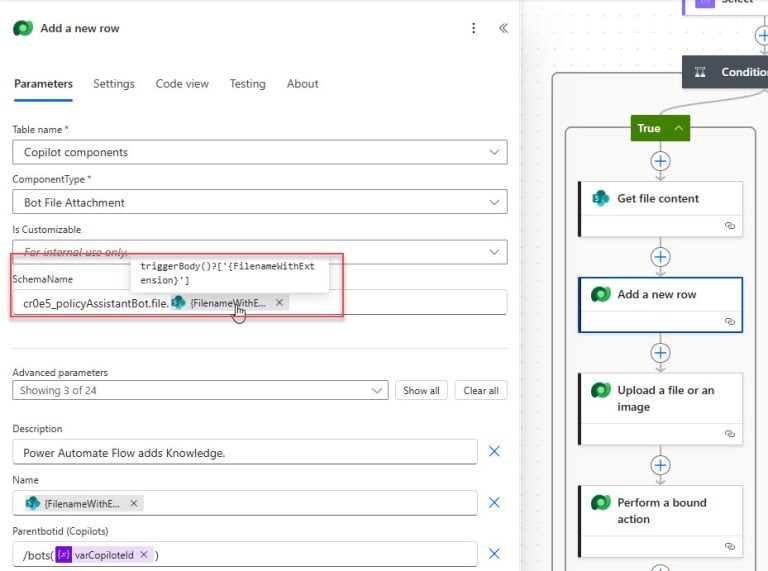
Task: Click link icon on Upload a file card
Action: tap(730, 434)
